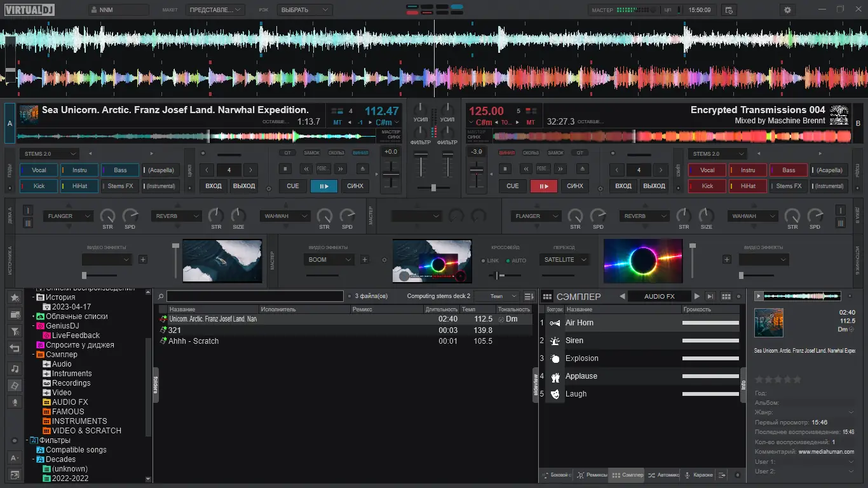Open the FLANGER effect dropdown on deck A
Viewport: 868px width, 488px height.
point(69,216)
